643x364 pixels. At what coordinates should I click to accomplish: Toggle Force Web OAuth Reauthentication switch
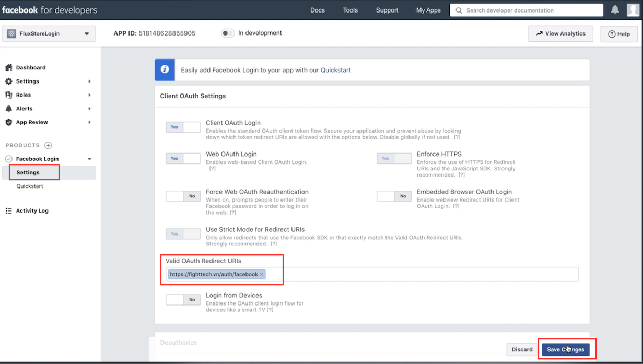click(183, 196)
